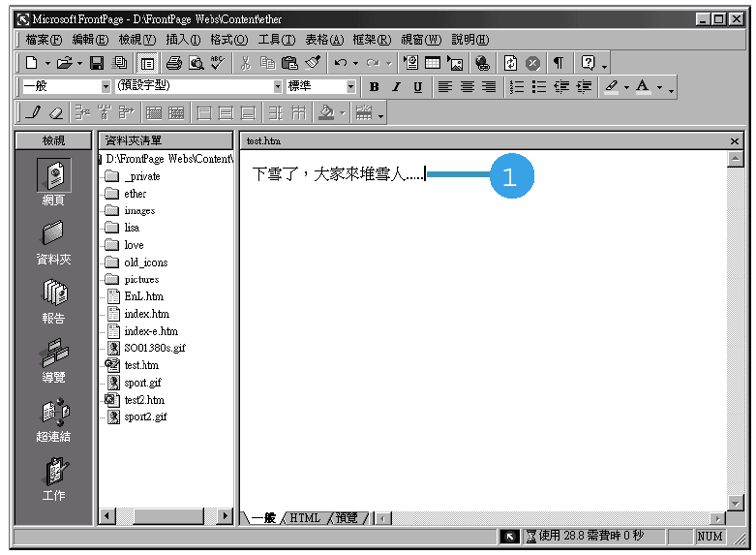
Task: Click the Preview in Browser icon
Action: coord(196,63)
